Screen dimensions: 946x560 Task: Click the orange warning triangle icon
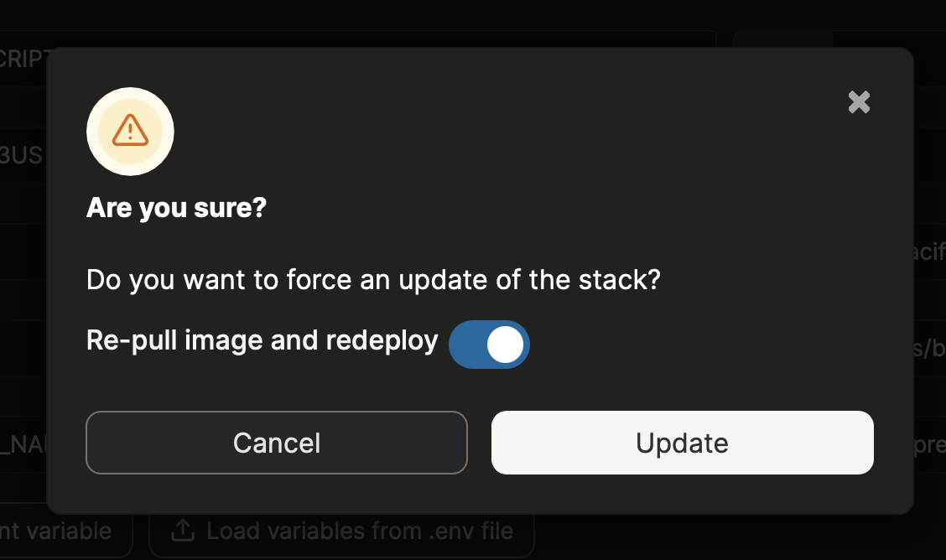coord(130,131)
